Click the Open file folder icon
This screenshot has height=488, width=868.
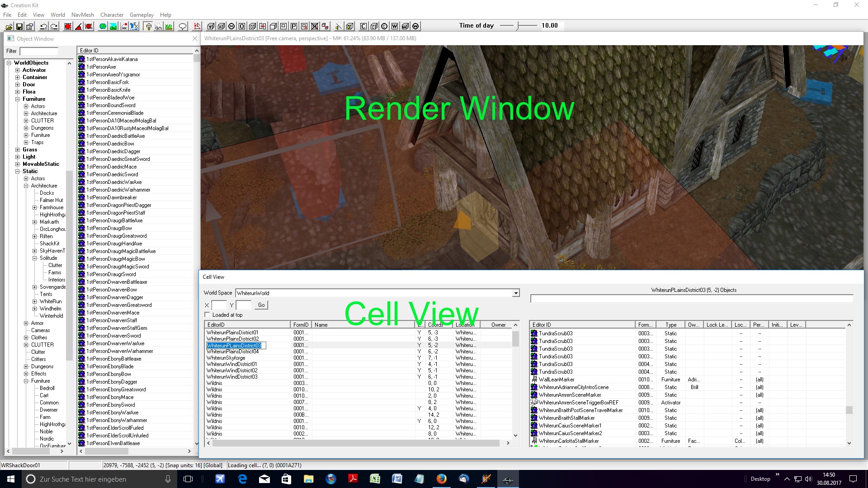point(9,26)
